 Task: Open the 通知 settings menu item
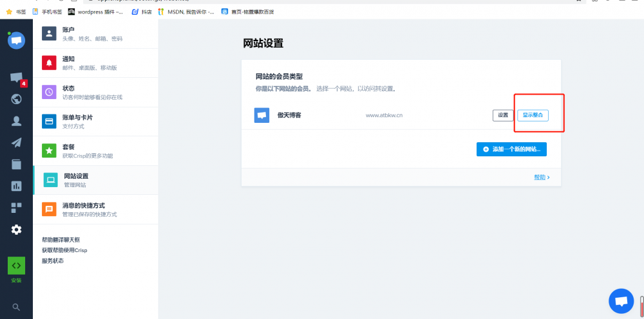coord(95,63)
